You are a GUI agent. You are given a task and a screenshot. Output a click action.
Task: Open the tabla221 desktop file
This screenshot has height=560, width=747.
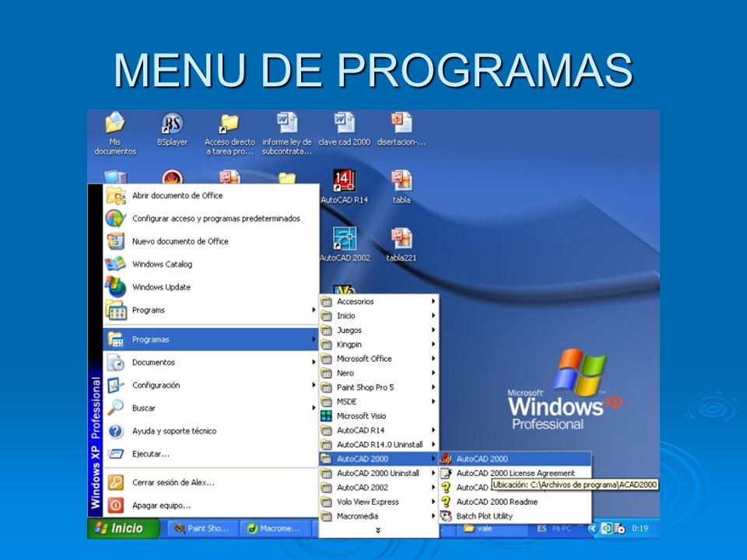click(402, 245)
